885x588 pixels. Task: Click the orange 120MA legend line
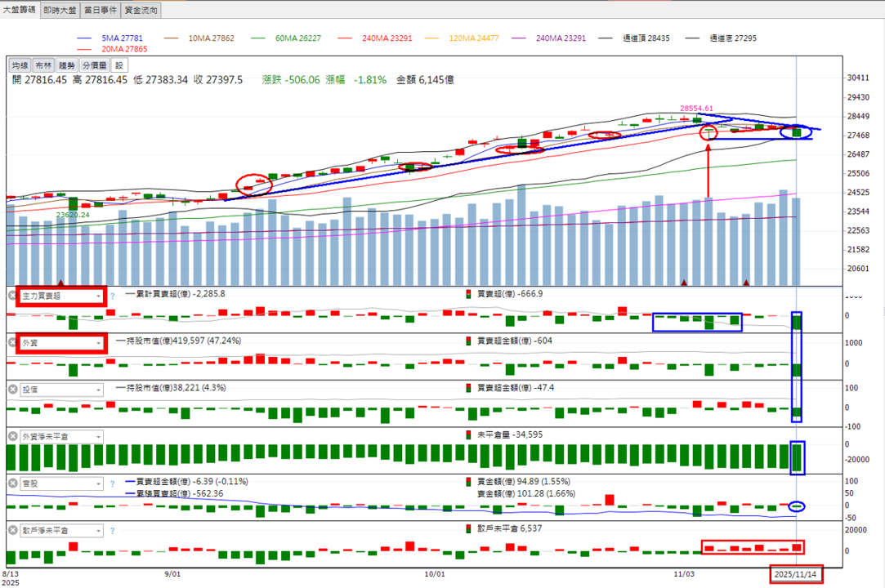(x=431, y=38)
